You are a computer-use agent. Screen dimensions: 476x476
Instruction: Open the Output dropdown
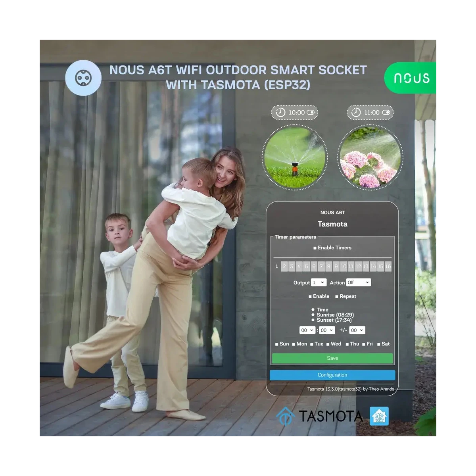(x=319, y=282)
